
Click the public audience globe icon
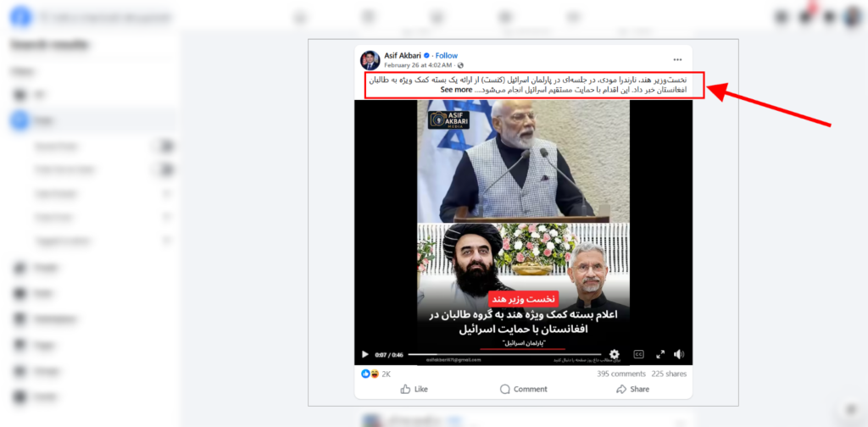(x=460, y=65)
